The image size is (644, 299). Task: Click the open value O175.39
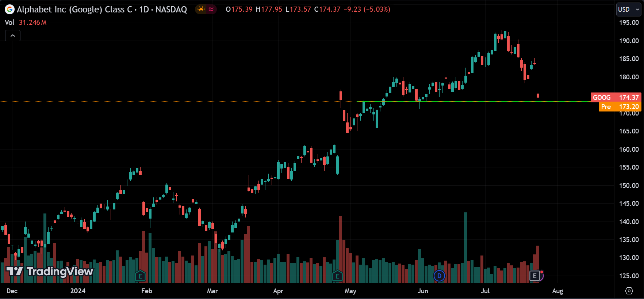coord(239,9)
